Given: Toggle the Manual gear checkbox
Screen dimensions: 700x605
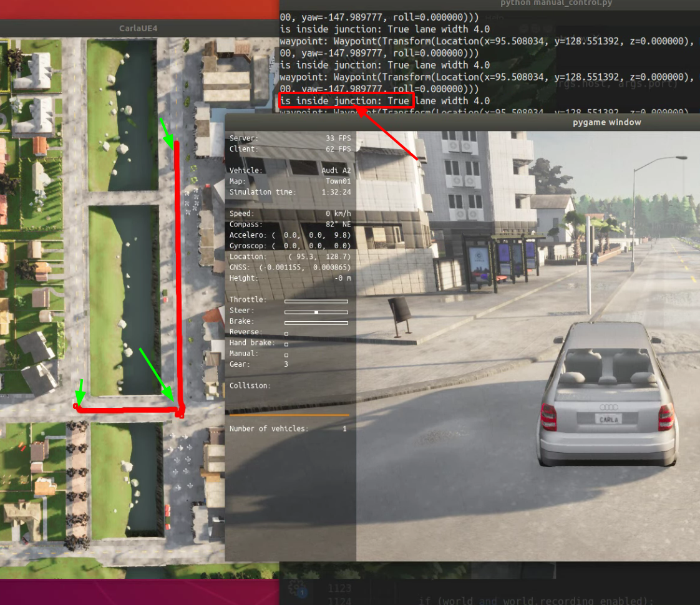Looking at the screenshot, I should point(286,355).
